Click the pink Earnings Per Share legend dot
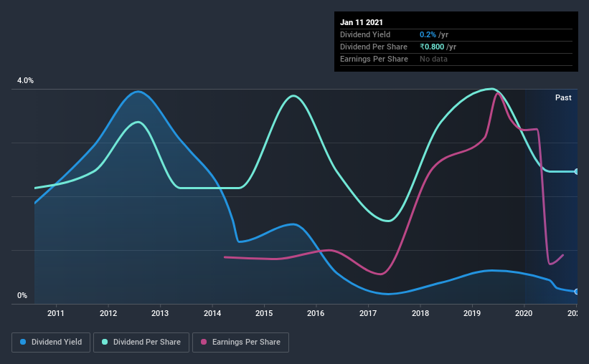This screenshot has height=364, width=589. [x=204, y=342]
